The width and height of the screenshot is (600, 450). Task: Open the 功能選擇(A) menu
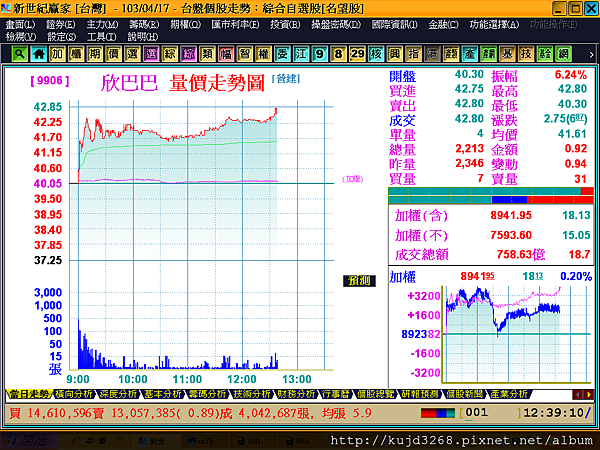(x=494, y=25)
